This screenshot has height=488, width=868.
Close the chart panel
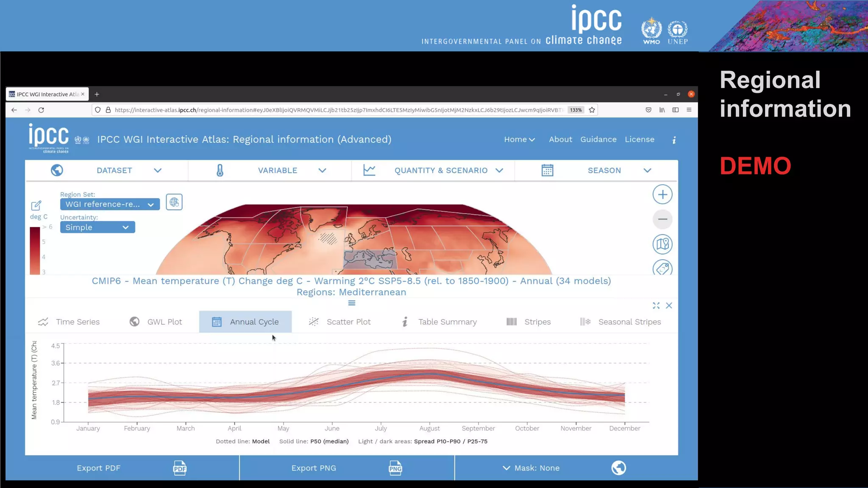pyautogui.click(x=669, y=305)
